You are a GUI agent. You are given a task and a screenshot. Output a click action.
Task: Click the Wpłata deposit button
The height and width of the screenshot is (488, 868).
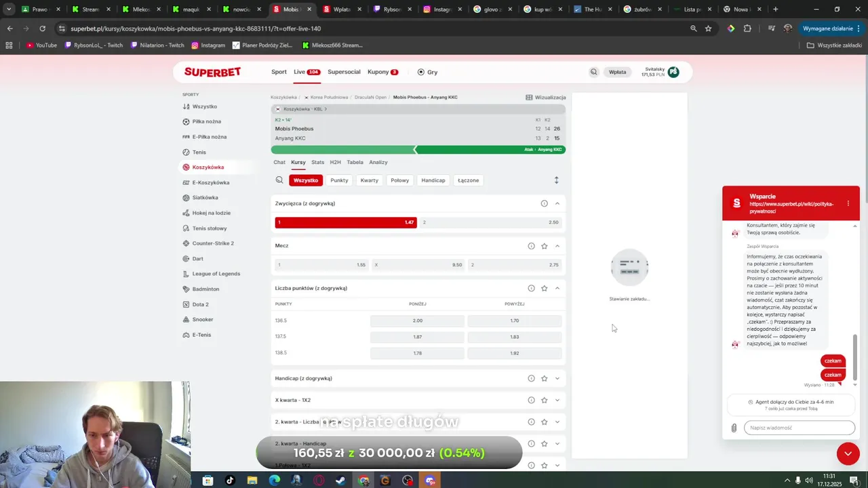tap(617, 72)
